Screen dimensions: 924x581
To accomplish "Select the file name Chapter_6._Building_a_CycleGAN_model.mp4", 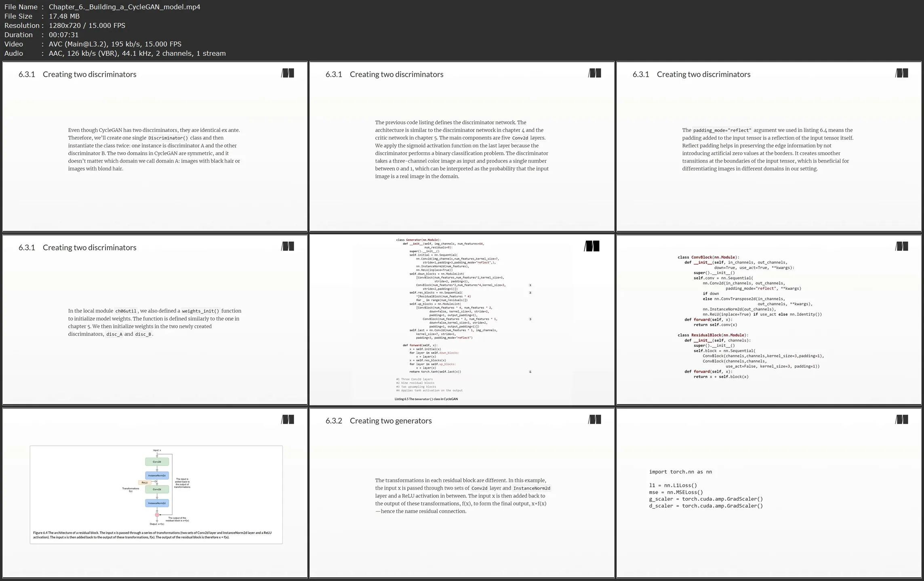I will coord(124,7).
